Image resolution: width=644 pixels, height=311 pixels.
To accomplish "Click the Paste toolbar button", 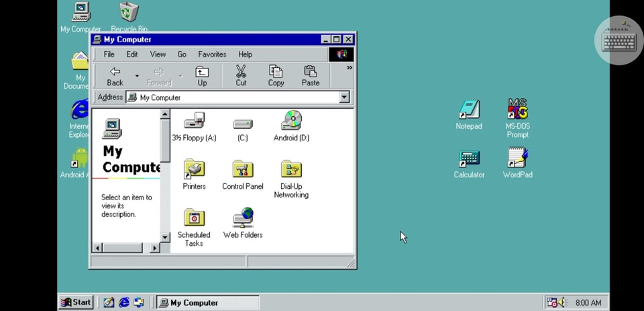I will click(311, 76).
